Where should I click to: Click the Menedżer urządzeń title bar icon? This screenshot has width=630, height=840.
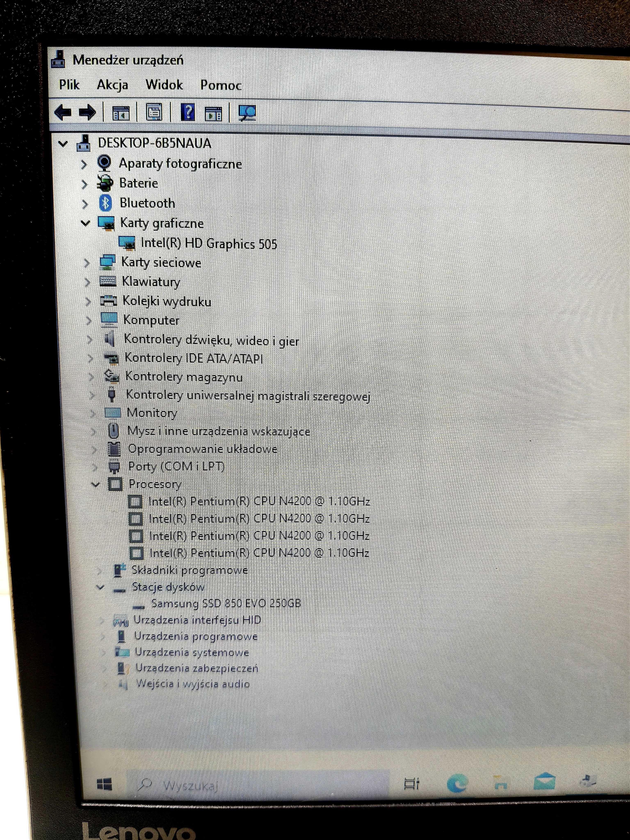58,59
